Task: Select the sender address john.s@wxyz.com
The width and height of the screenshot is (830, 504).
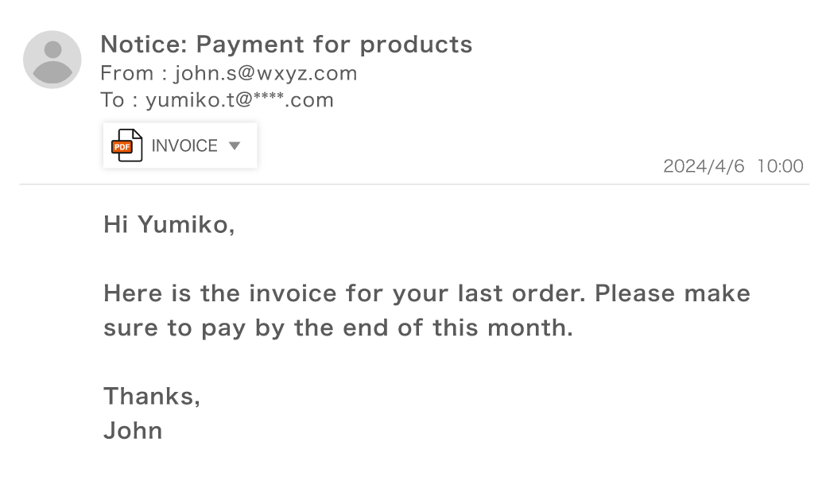Action: [266, 74]
